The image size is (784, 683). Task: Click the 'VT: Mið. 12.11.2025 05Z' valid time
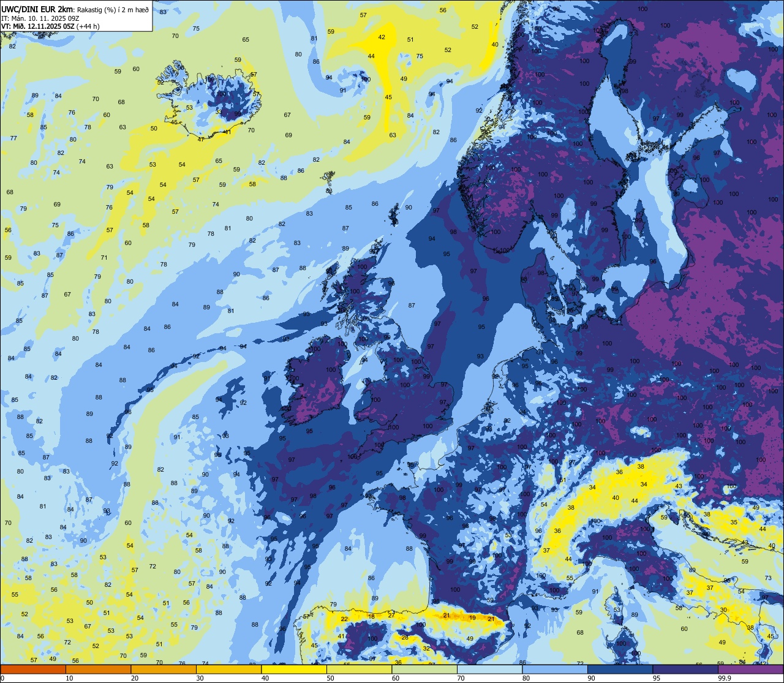coord(37,26)
